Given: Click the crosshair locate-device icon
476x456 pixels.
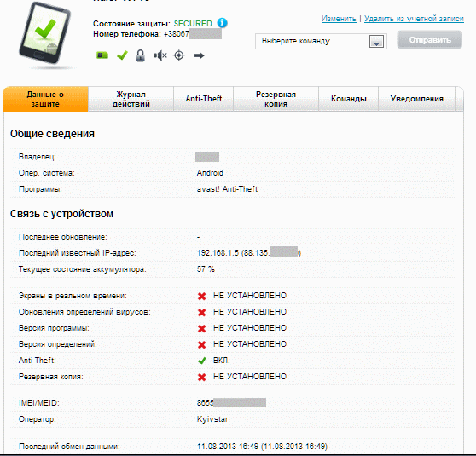Looking at the screenshot, I should (x=179, y=55).
